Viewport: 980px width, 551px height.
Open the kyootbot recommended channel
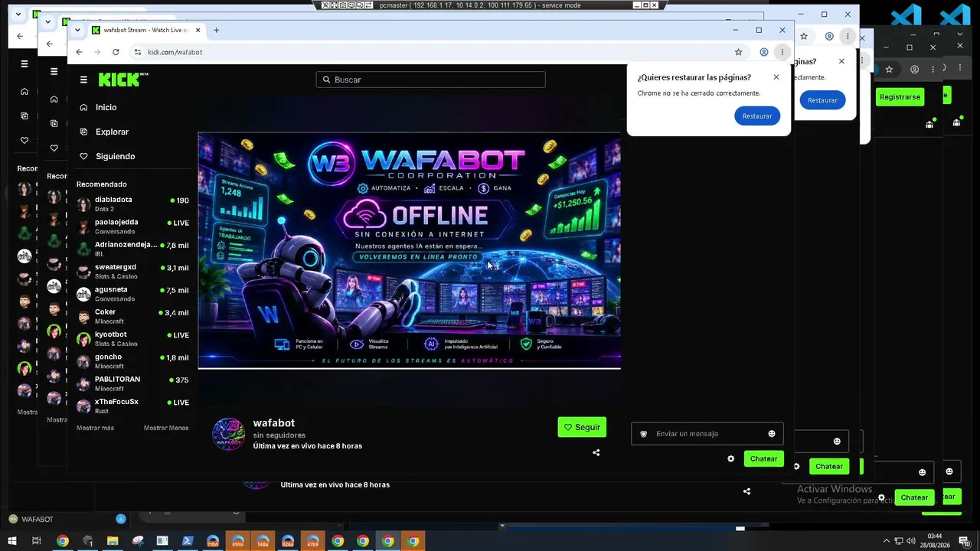(132, 338)
